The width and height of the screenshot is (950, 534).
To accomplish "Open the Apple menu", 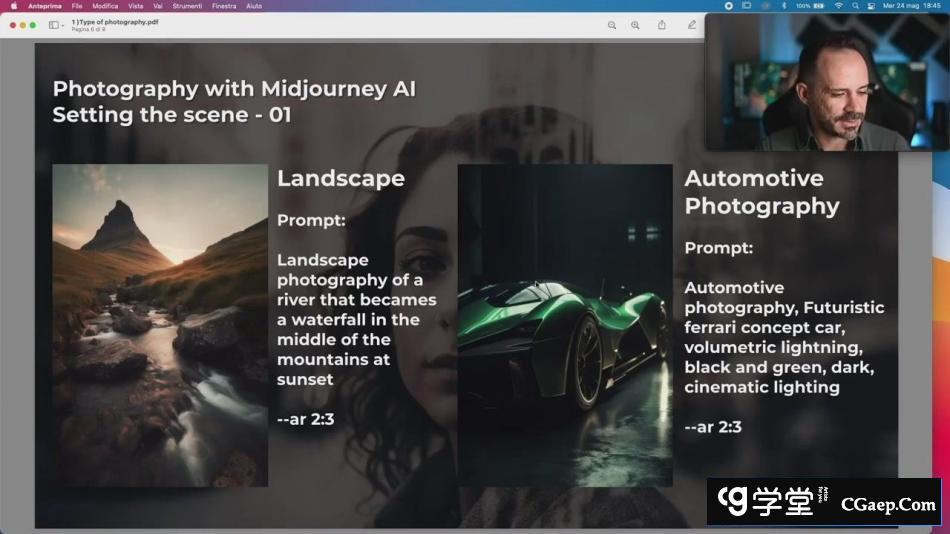I will (x=14, y=6).
